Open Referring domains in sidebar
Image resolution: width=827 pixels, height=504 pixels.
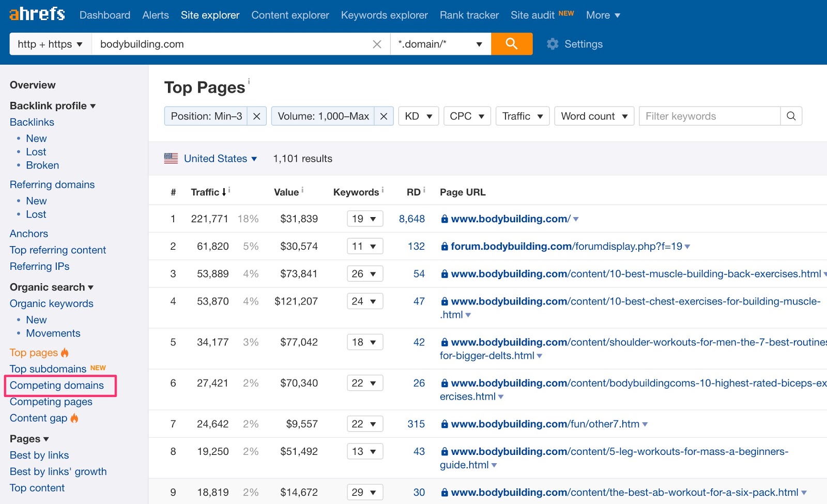point(52,185)
